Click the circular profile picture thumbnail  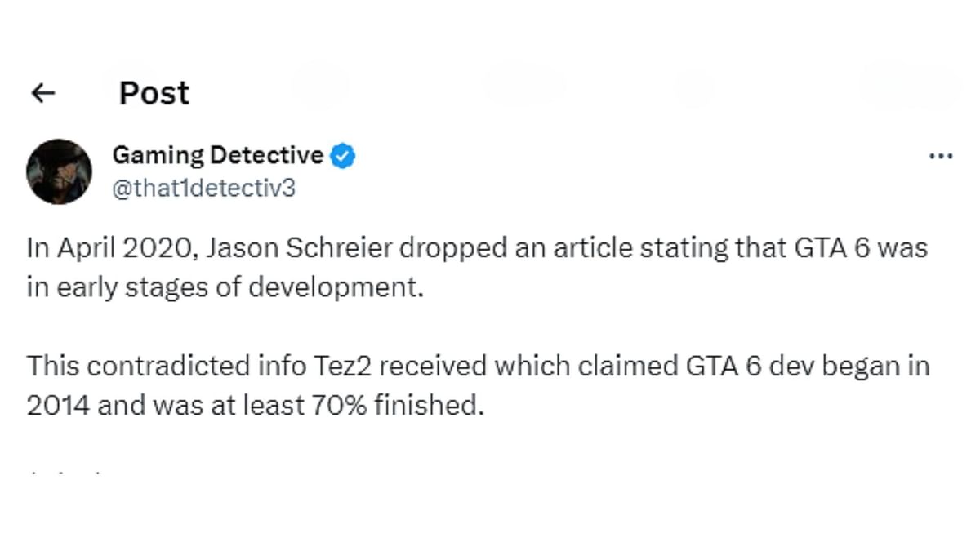60,171
